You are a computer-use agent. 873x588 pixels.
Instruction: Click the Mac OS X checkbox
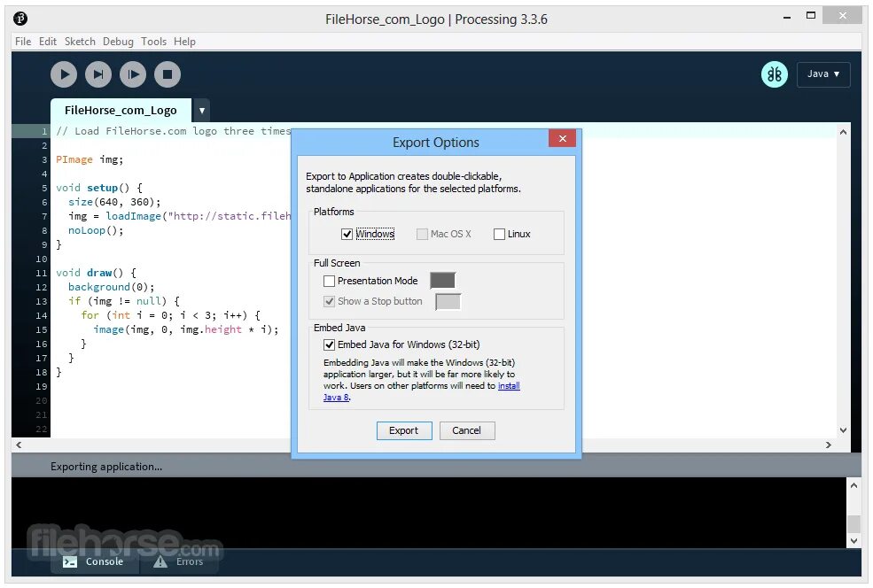coord(422,234)
